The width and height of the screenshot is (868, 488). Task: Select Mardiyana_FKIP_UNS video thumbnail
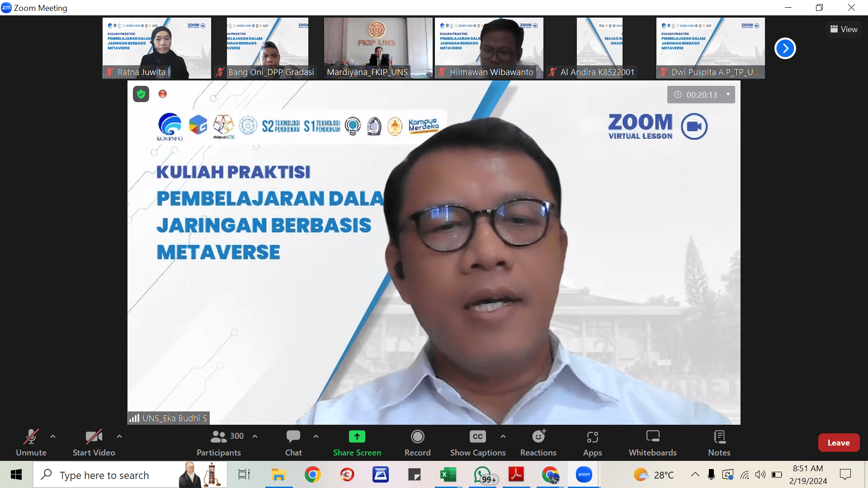pyautogui.click(x=378, y=48)
